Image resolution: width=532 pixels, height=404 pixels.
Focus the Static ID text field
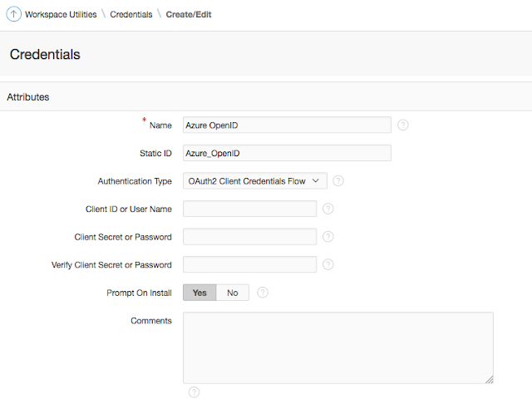(286, 153)
